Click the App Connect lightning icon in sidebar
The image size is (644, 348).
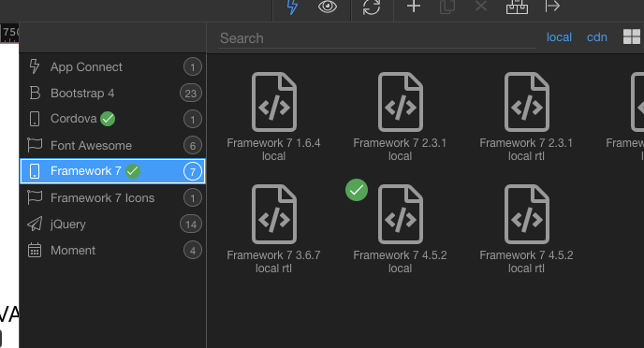(35, 66)
